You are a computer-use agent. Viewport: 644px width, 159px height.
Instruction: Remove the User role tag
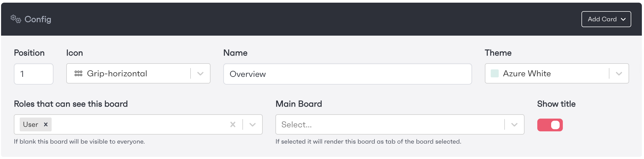click(x=46, y=124)
